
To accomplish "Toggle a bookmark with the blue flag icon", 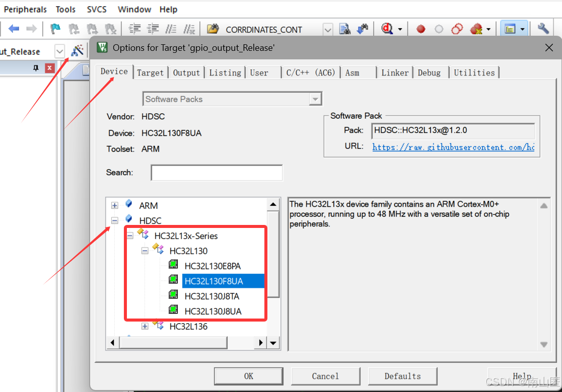I will coord(55,29).
